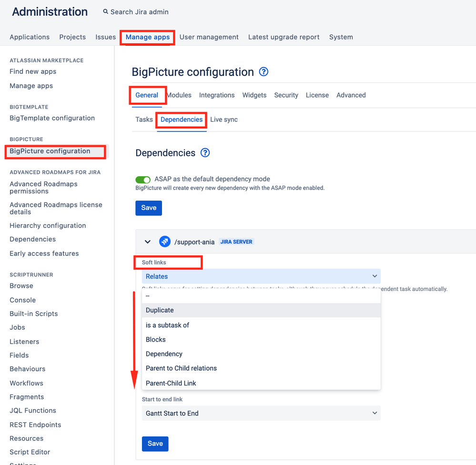Open Manage apps sidebar link
476x465 pixels.
[31, 86]
